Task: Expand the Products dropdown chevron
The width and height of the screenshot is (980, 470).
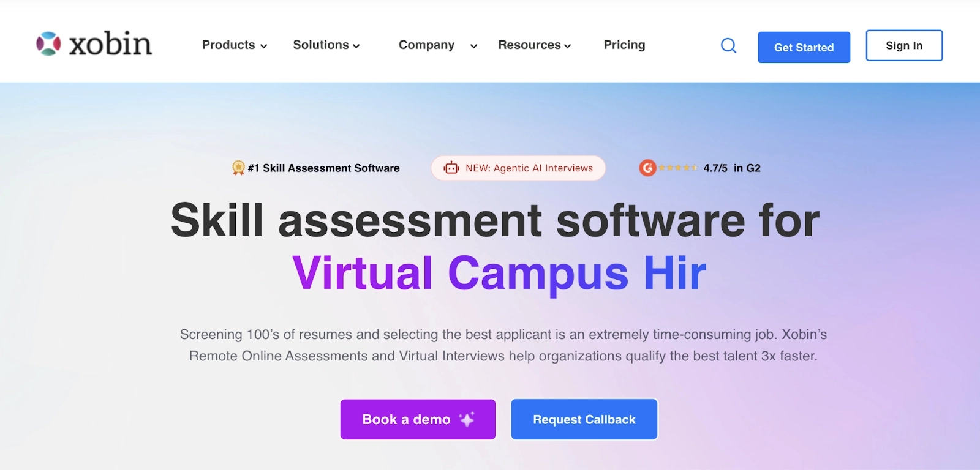Action: pos(263,46)
